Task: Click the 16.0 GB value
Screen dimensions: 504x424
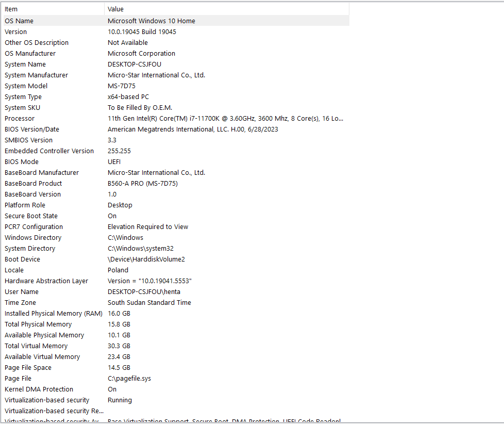Action: 119,313
